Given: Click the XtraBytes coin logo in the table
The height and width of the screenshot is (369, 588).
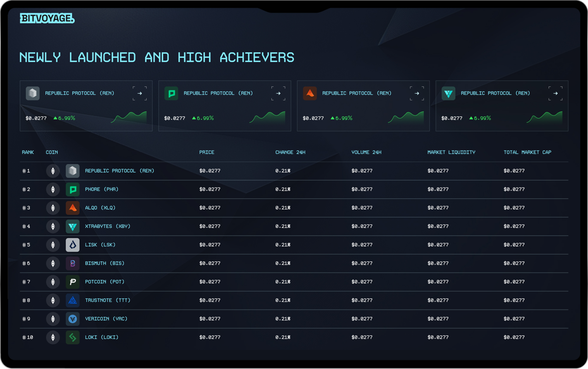Looking at the screenshot, I should tap(73, 226).
